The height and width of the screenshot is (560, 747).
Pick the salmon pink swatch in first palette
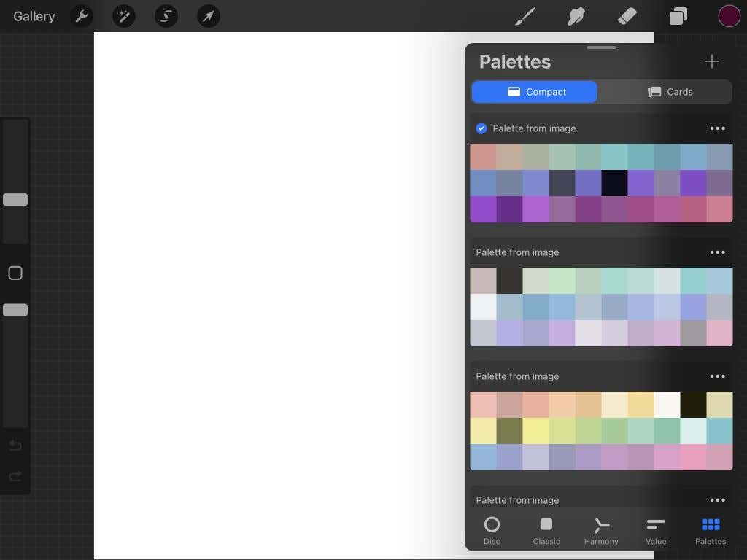(483, 157)
